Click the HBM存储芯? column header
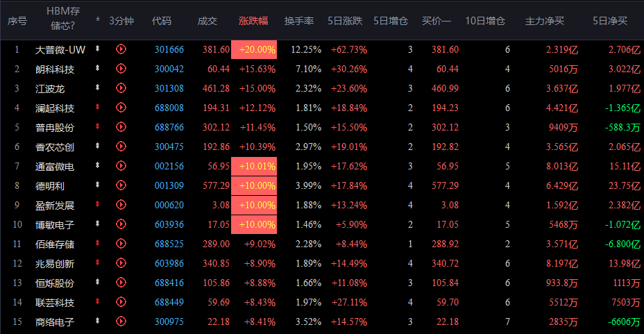 [63, 19]
